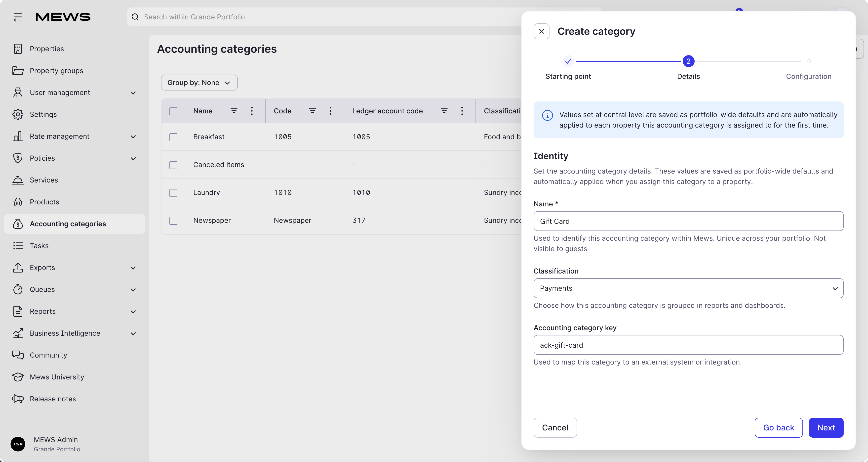Screen dimensions: 868x462
Task: Click the Accounting categories money bag icon
Action: (18, 224)
